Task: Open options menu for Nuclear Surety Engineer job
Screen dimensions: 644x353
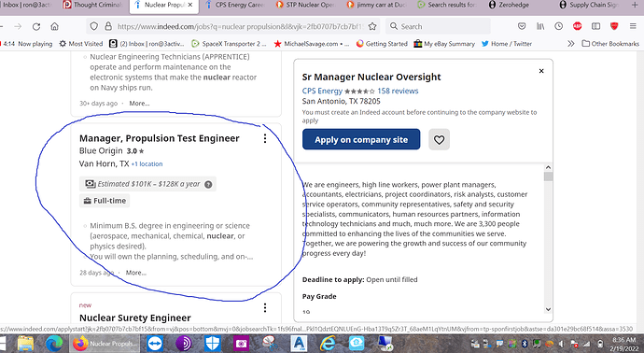Action: pos(265,307)
